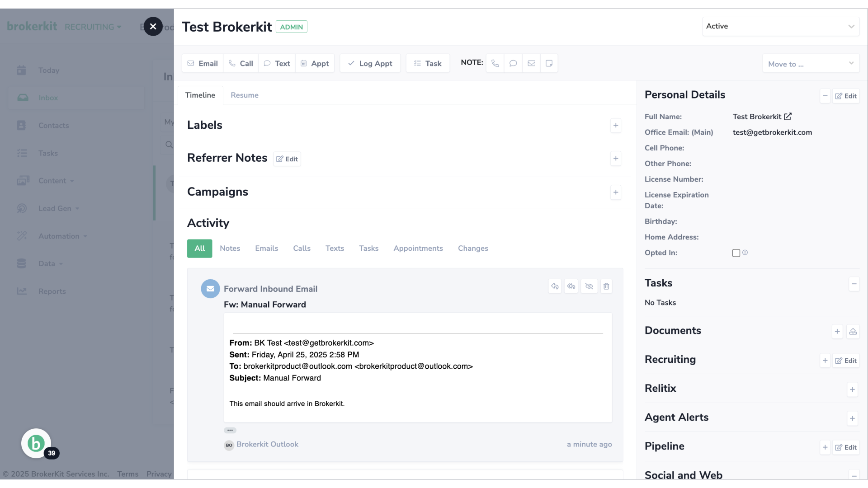Collapse the Tasks section
The width and height of the screenshot is (868, 488).
point(854,284)
